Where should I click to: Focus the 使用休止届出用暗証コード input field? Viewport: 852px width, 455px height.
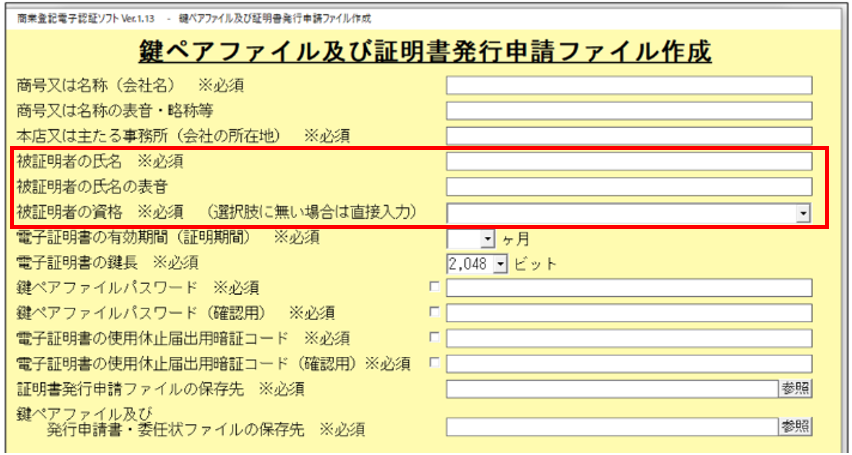tap(629, 339)
